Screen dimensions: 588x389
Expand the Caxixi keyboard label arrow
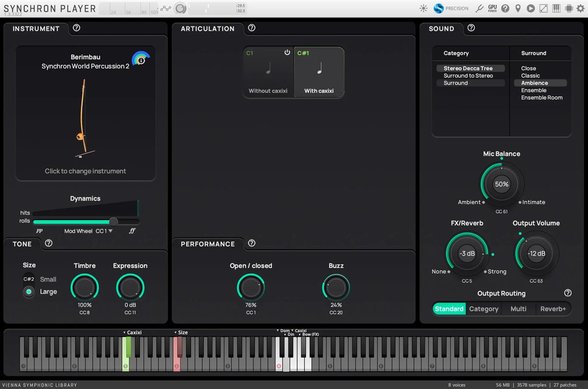tap(124, 333)
